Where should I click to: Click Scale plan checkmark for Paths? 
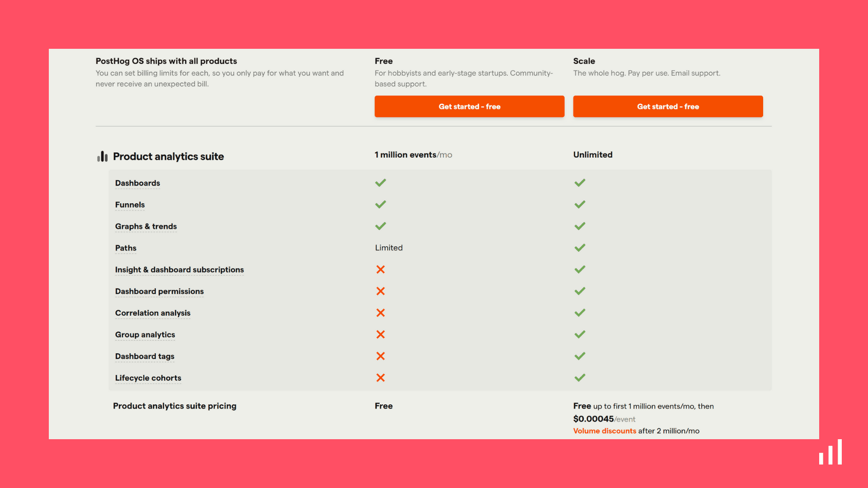click(580, 248)
